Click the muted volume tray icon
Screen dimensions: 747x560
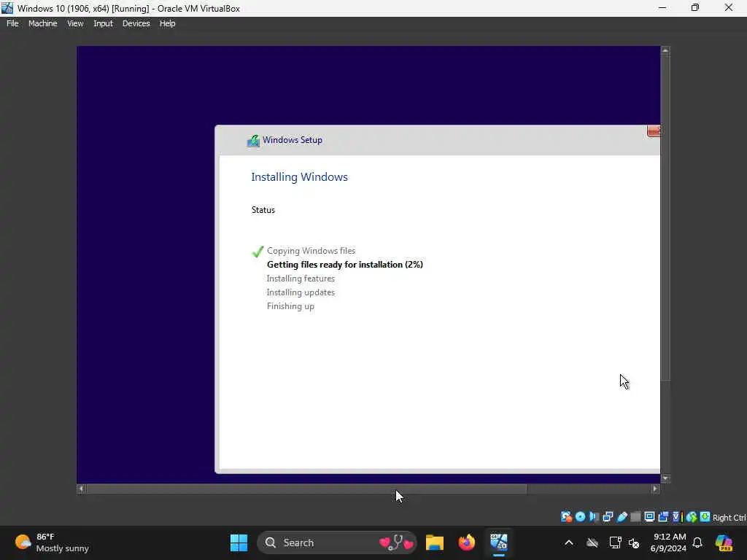point(634,542)
